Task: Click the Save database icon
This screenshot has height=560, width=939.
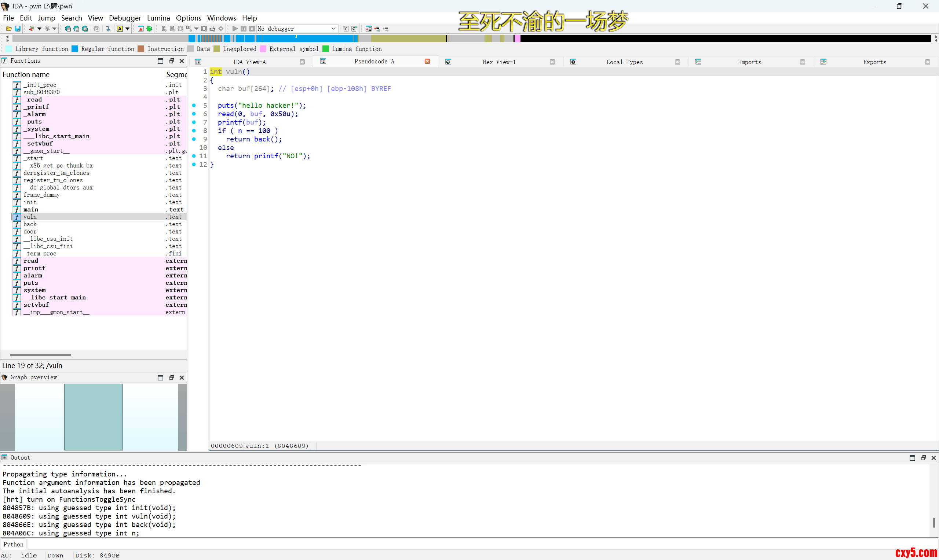Action: (x=17, y=29)
